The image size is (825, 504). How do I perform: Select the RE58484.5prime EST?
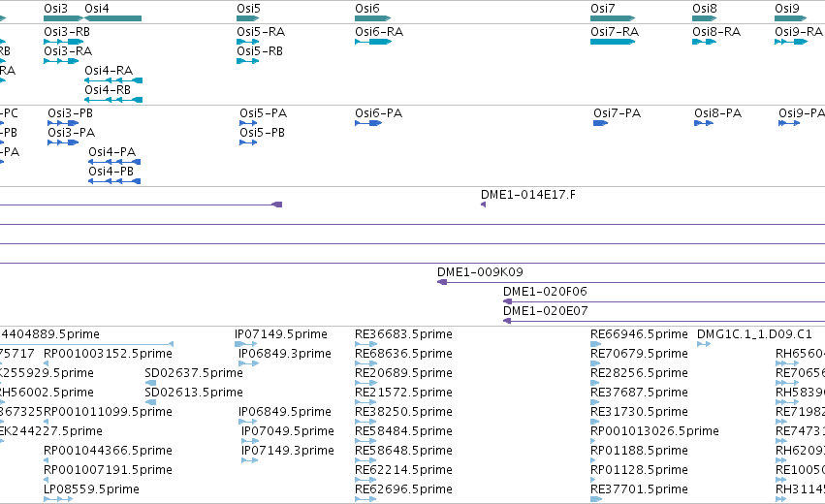point(365,441)
